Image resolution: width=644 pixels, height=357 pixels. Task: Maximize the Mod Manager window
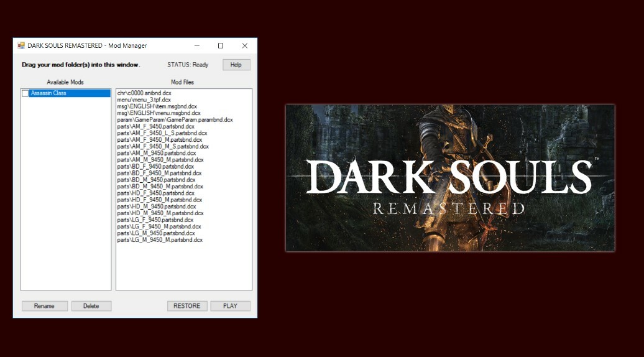[x=221, y=45]
